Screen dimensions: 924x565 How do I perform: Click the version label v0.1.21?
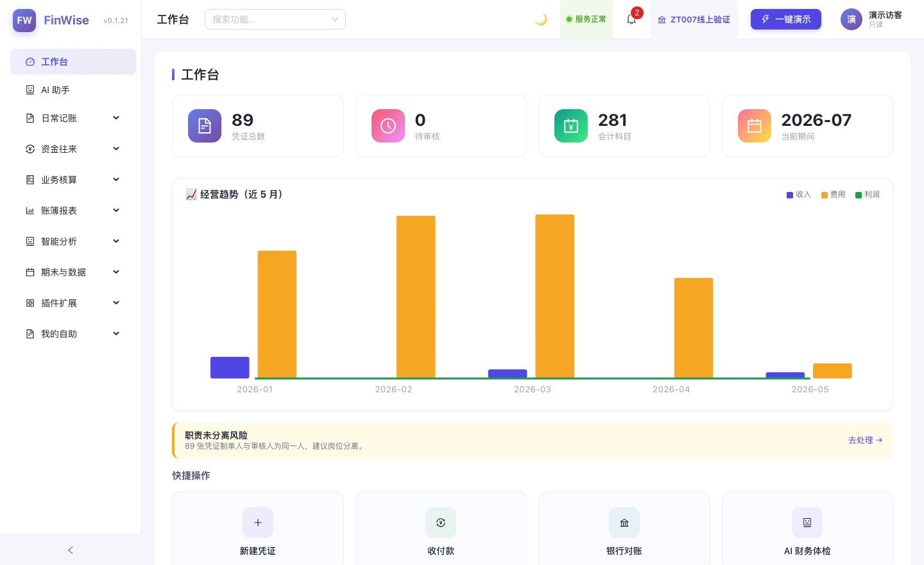coord(116,21)
